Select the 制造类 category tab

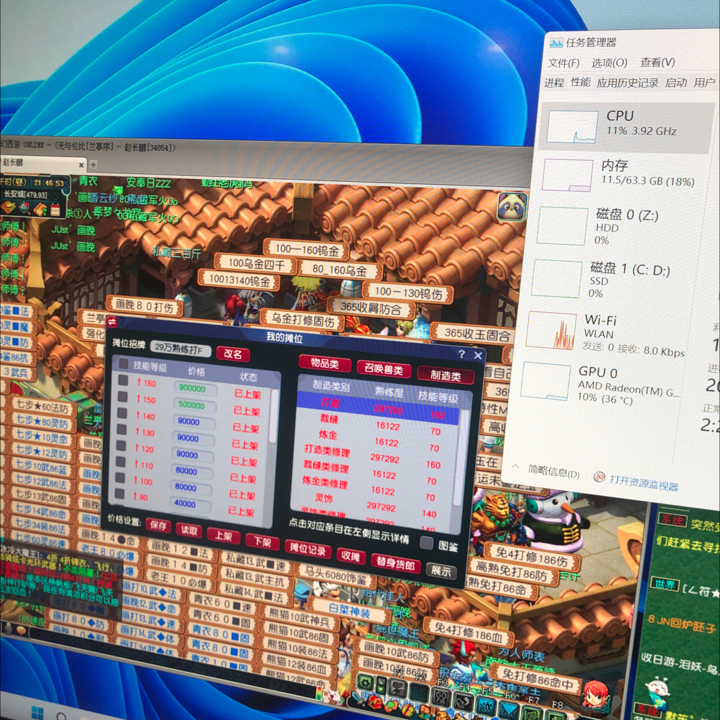pos(445,375)
